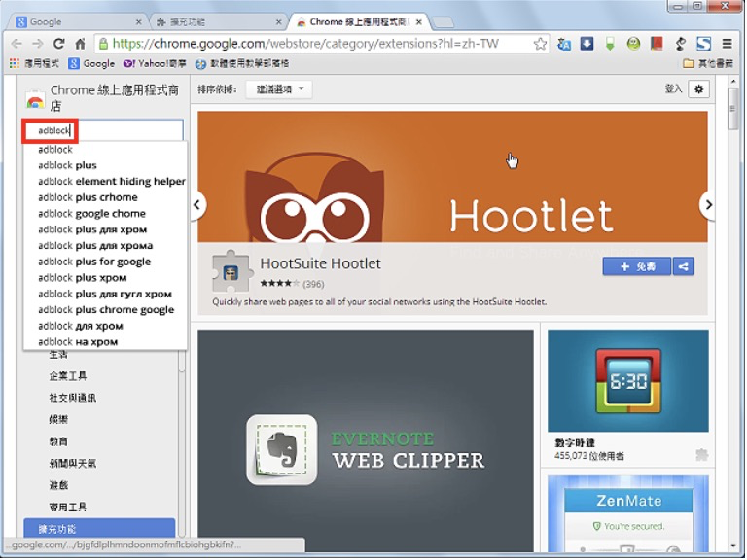
Task: Click the share icon on the Hootlet card
Action: (x=683, y=266)
